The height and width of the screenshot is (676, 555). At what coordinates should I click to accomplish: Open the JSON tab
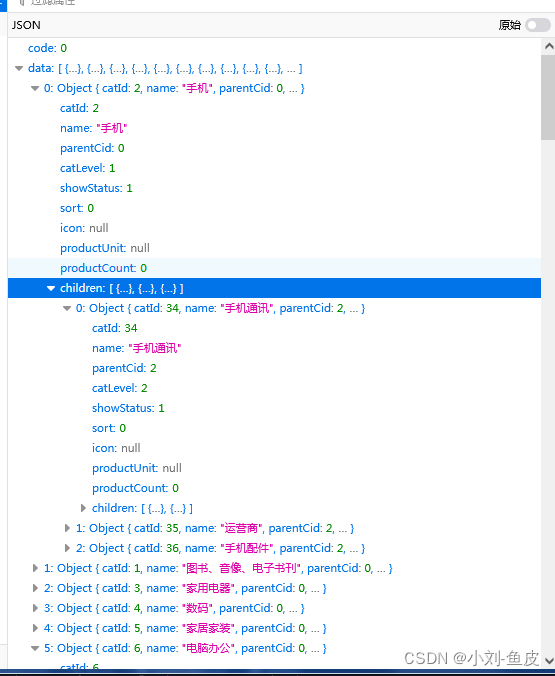(26, 25)
